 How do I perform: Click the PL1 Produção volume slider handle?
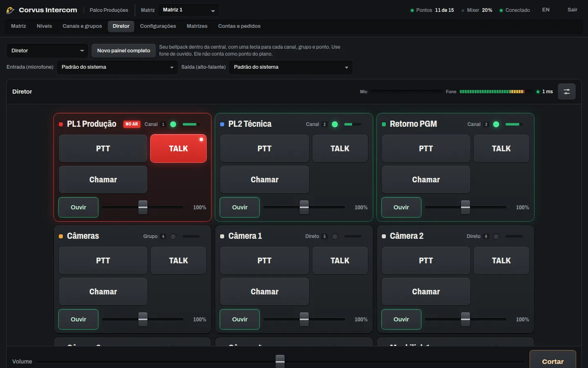143,207
